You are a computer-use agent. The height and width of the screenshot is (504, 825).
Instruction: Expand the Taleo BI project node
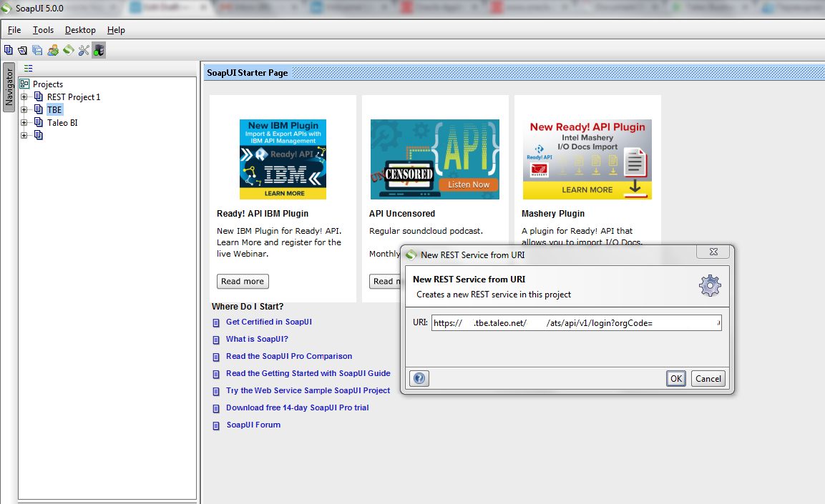[x=24, y=123]
